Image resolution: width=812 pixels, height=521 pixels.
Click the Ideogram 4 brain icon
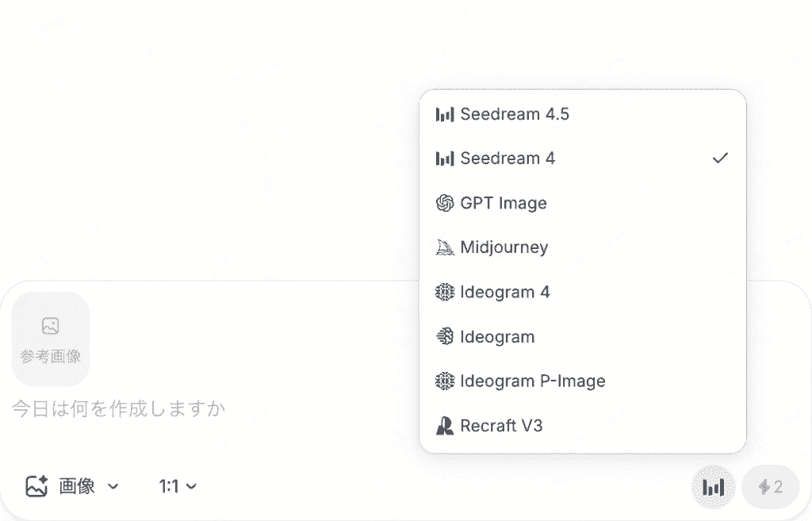(444, 292)
